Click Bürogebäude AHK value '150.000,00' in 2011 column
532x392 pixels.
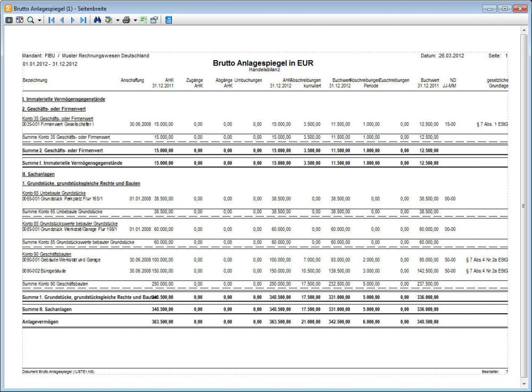[162, 271]
